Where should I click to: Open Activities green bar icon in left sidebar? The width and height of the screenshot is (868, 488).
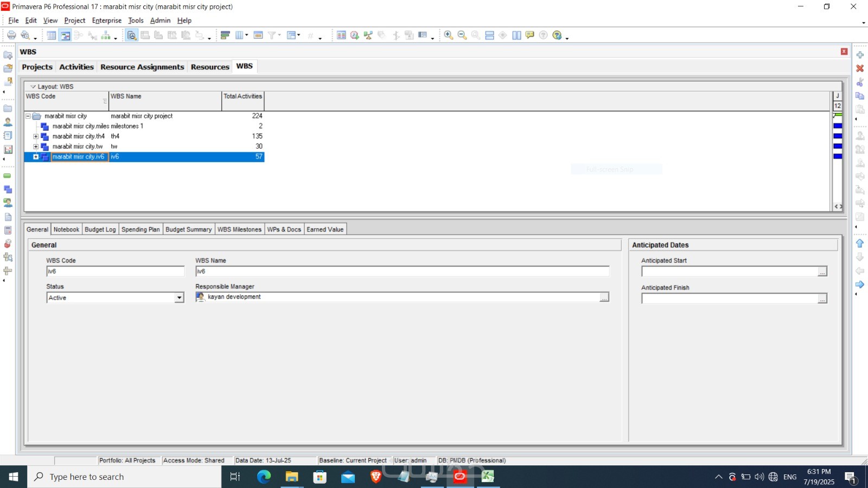(8, 176)
